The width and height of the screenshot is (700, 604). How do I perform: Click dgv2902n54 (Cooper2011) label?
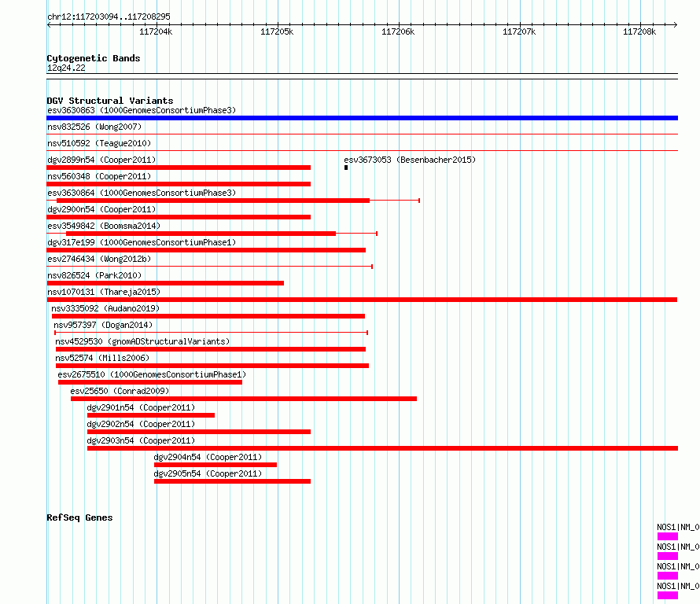click(141, 424)
